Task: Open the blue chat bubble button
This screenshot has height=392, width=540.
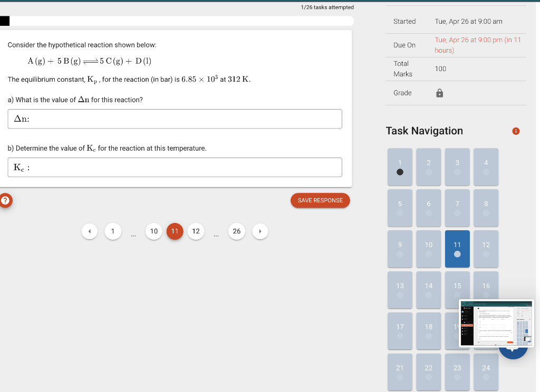Action: pos(513,352)
